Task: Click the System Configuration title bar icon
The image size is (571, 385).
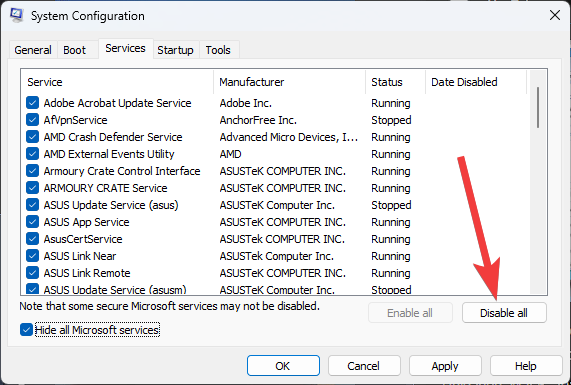Action: point(16,16)
